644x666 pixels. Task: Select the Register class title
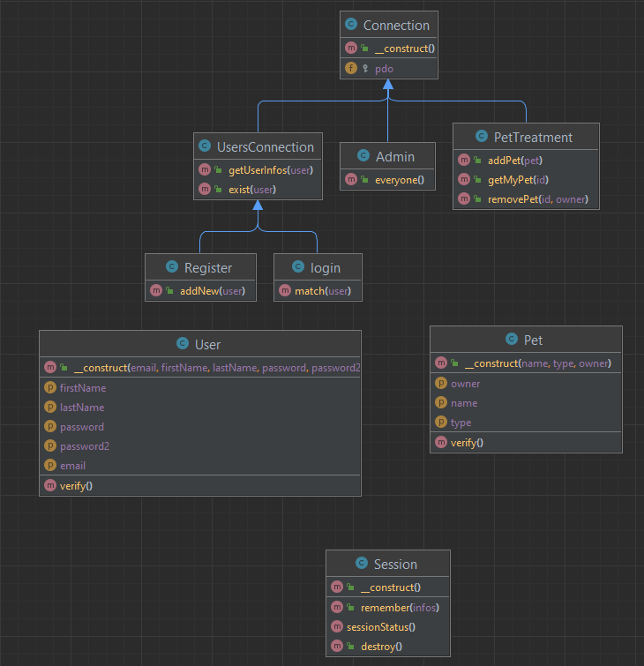208,268
